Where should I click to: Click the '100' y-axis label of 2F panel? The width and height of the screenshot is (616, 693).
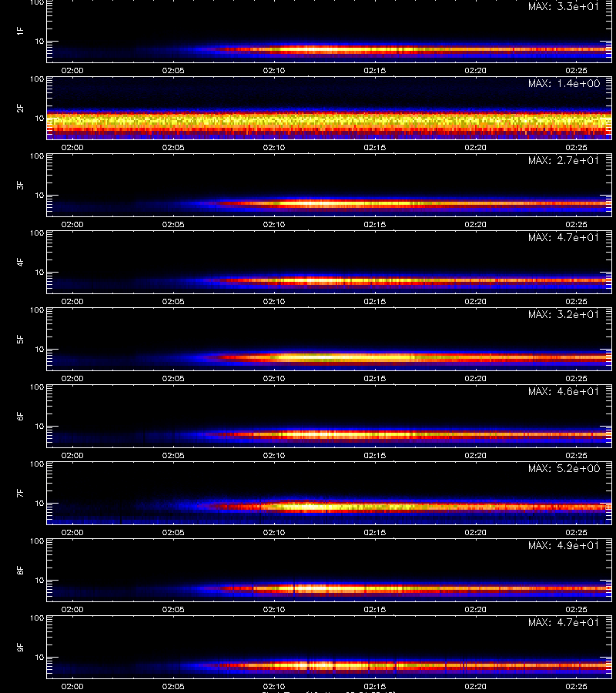coord(37,79)
